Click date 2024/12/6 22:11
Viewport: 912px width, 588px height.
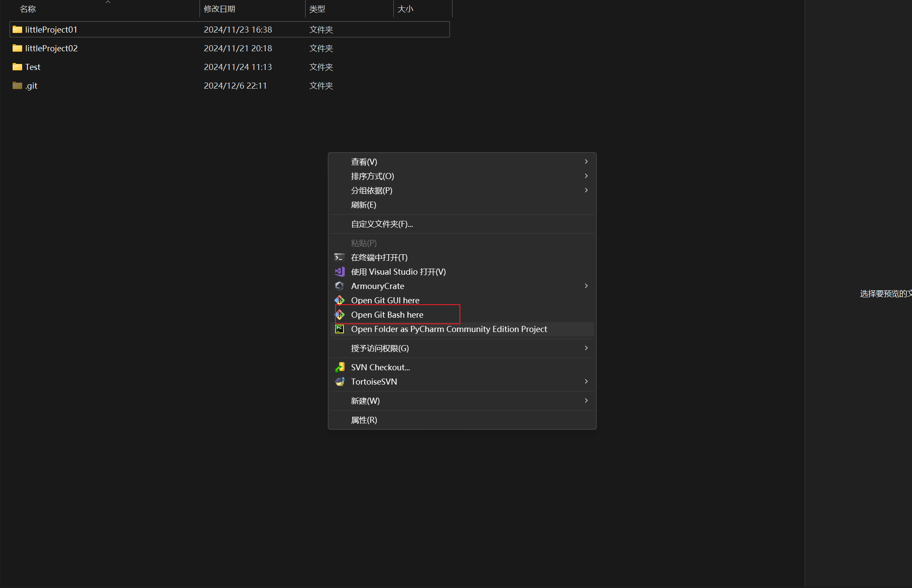coord(235,86)
